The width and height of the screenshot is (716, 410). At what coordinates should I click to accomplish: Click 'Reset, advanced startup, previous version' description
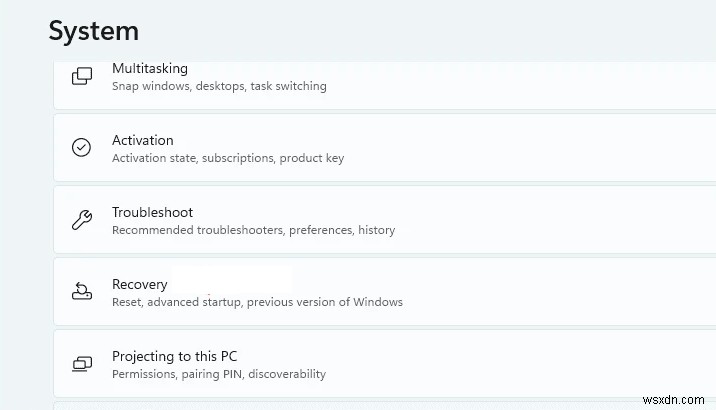click(257, 302)
